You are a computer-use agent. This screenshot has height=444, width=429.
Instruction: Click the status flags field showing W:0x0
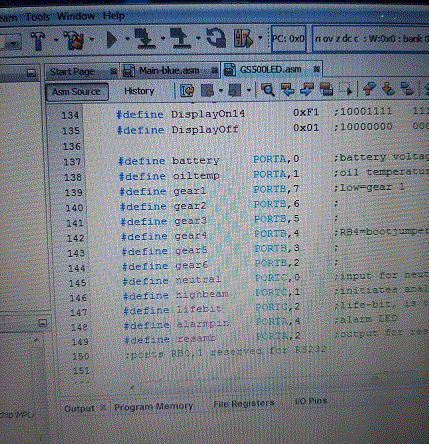[x=371, y=39]
